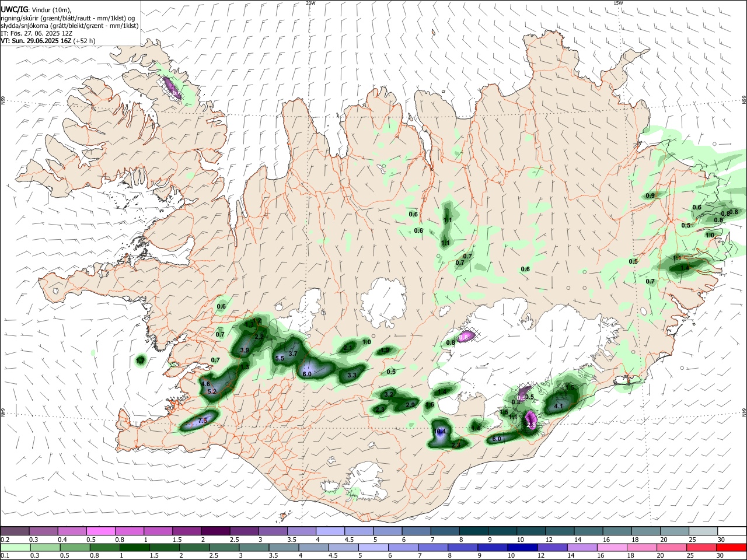This screenshot has height=560, width=747.
Task: Select the 4.1 precipitation value
Action: click(558, 407)
